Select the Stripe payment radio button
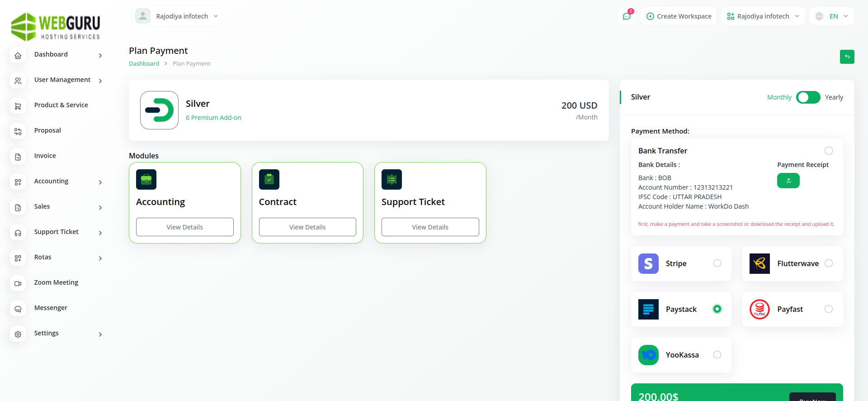 click(x=717, y=263)
